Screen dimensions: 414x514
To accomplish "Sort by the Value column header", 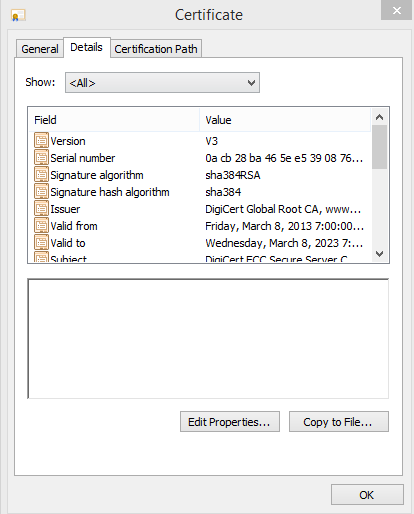I will pyautogui.click(x=285, y=120).
